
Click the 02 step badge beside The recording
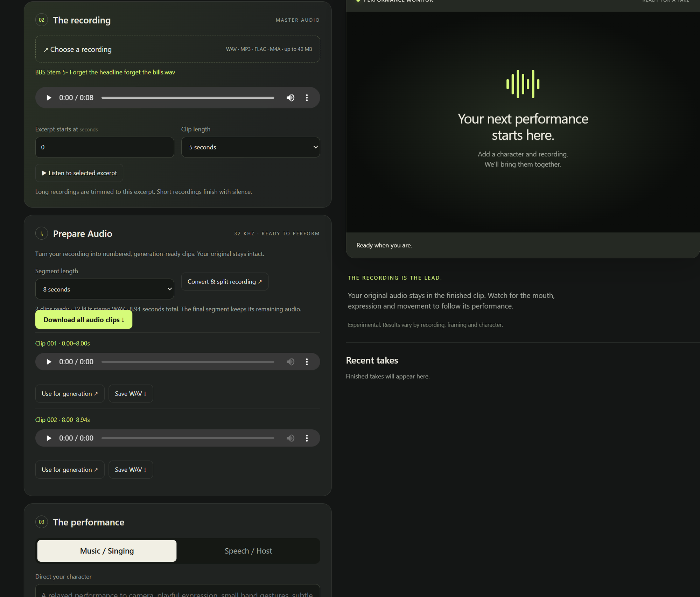tap(42, 20)
